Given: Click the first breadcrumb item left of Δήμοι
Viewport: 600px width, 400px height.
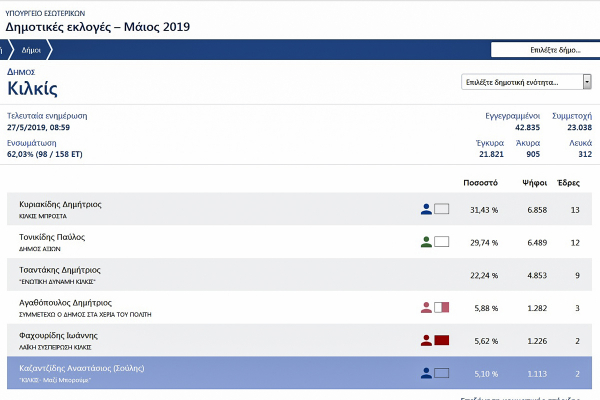Looking at the screenshot, I should pos(5,49).
